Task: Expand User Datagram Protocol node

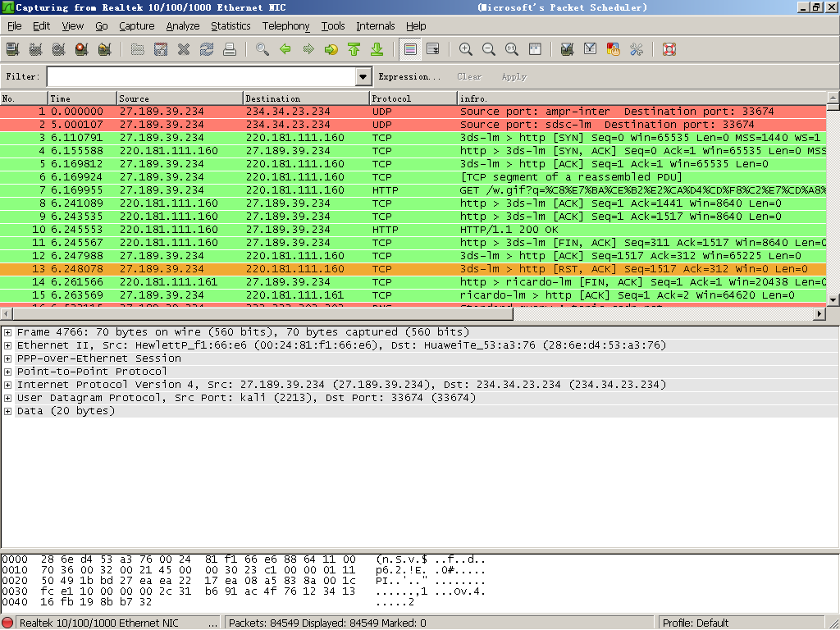Action: 7,398
